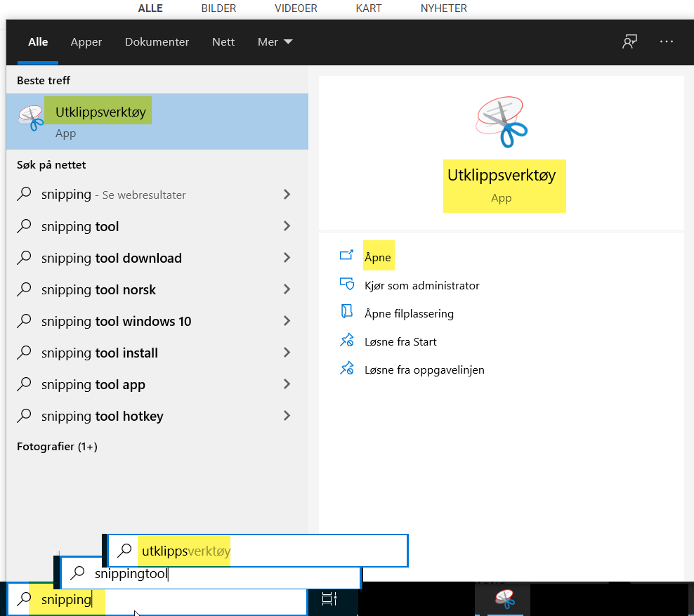Choose Åpne filplassering
Viewport: 694px width, 616px height.
pyautogui.click(x=409, y=313)
